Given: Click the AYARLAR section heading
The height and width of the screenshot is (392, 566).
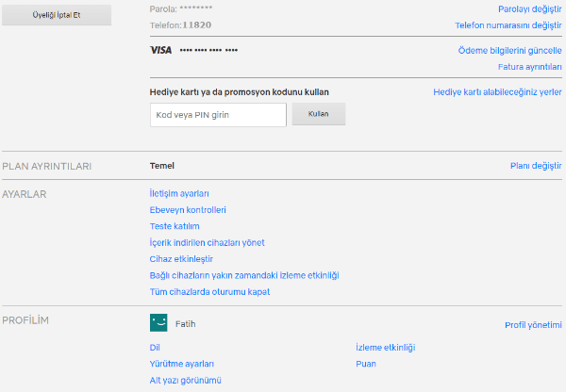Looking at the screenshot, I should [25, 194].
